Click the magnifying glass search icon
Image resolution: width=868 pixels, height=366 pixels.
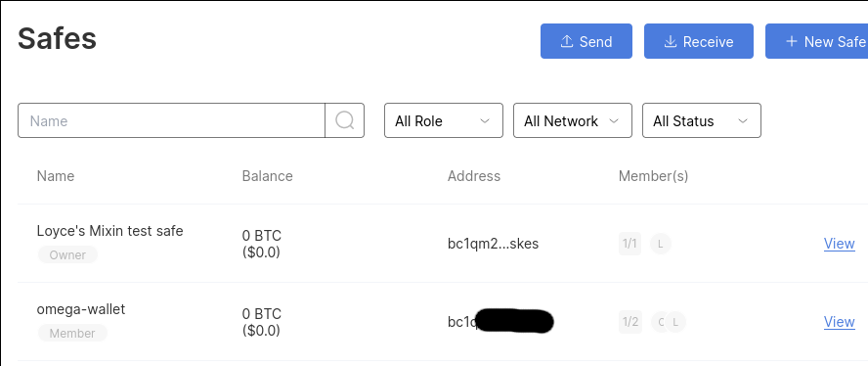coord(344,120)
